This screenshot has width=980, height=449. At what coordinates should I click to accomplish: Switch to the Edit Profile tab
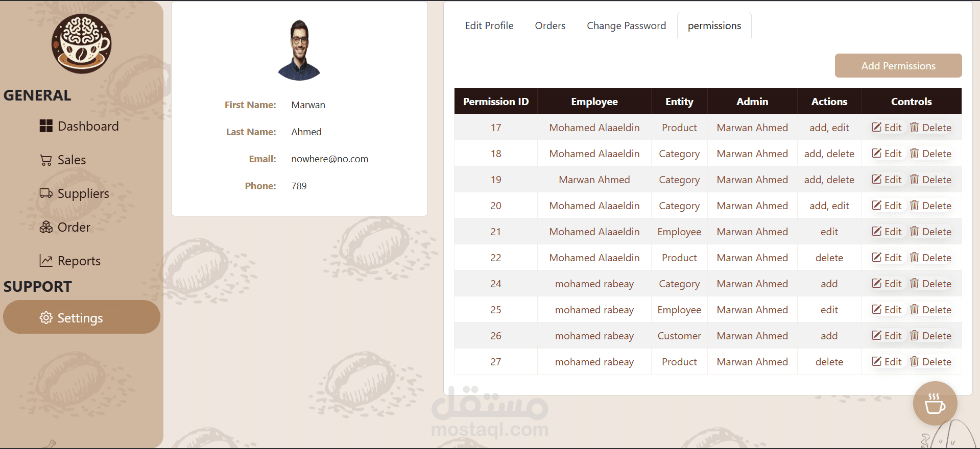pyautogui.click(x=489, y=26)
